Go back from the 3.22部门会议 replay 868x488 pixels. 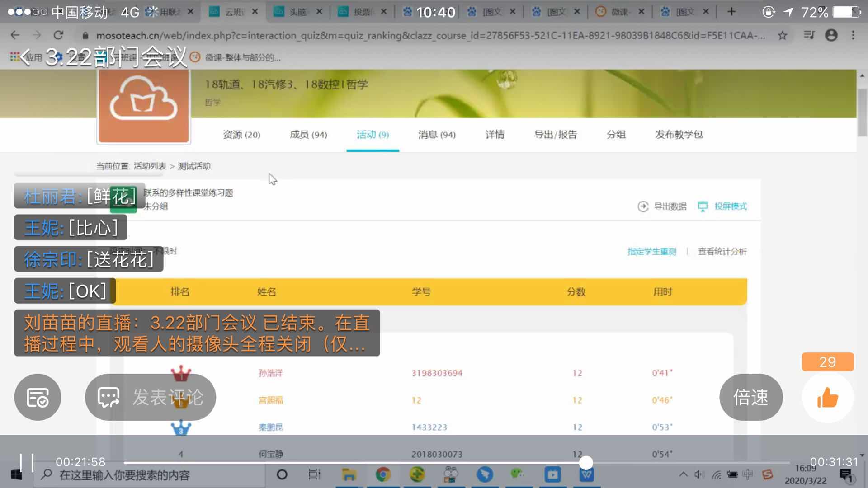[x=25, y=57]
